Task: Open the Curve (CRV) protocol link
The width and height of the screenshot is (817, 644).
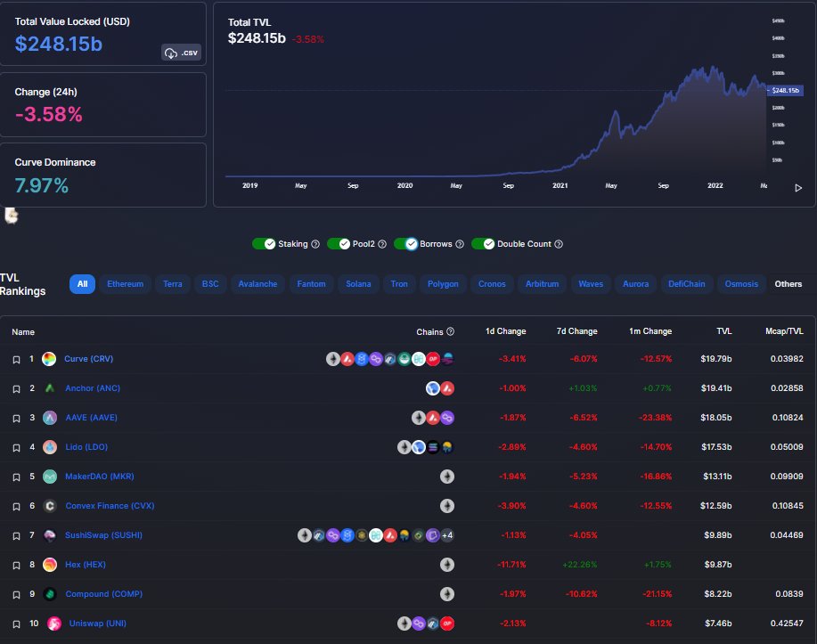Action: (x=88, y=358)
